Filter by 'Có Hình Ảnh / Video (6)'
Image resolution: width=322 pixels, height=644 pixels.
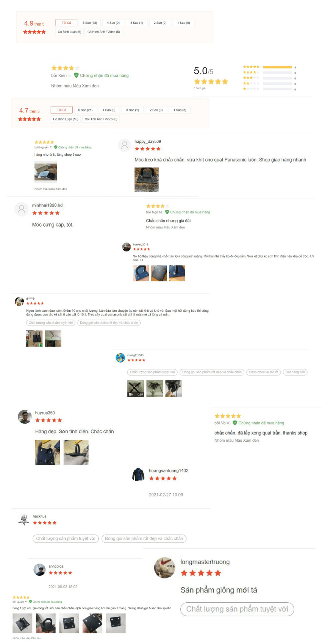click(101, 119)
